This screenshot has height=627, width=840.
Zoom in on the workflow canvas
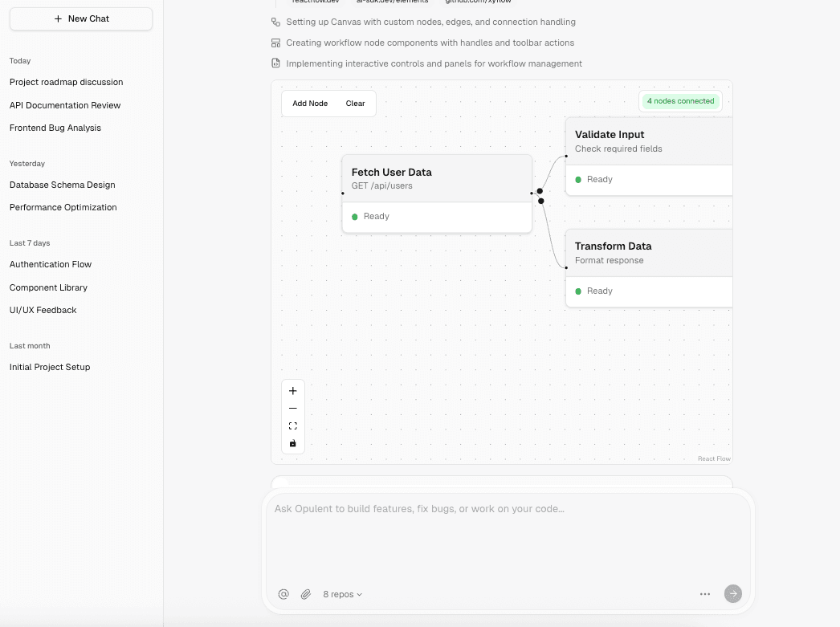[293, 391]
